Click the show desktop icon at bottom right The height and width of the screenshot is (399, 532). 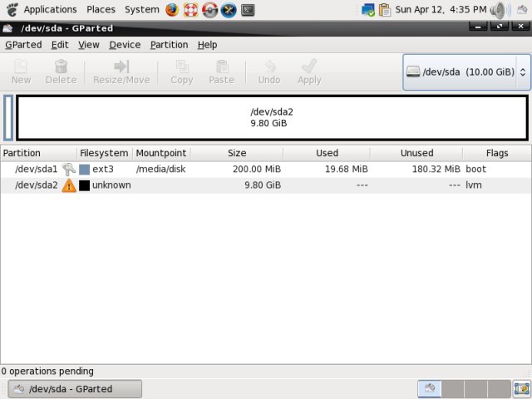(x=522, y=389)
